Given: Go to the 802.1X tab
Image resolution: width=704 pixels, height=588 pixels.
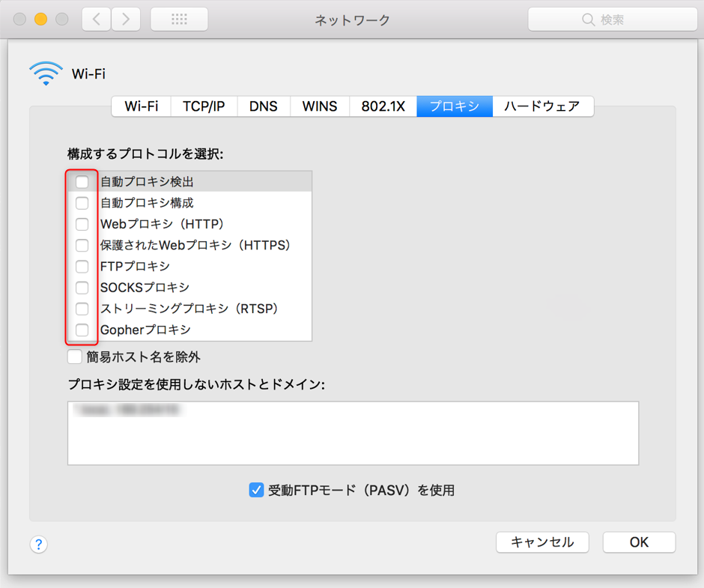Looking at the screenshot, I should tap(383, 106).
